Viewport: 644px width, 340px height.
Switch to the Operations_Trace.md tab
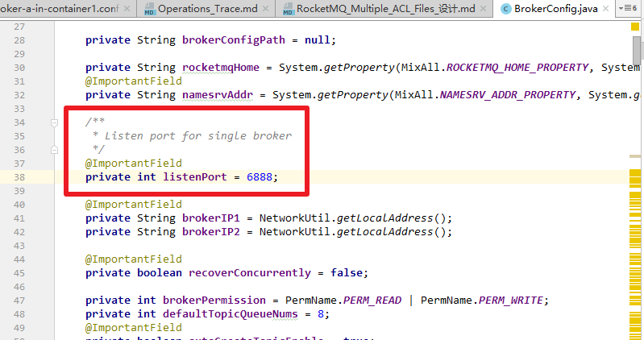[207, 9]
